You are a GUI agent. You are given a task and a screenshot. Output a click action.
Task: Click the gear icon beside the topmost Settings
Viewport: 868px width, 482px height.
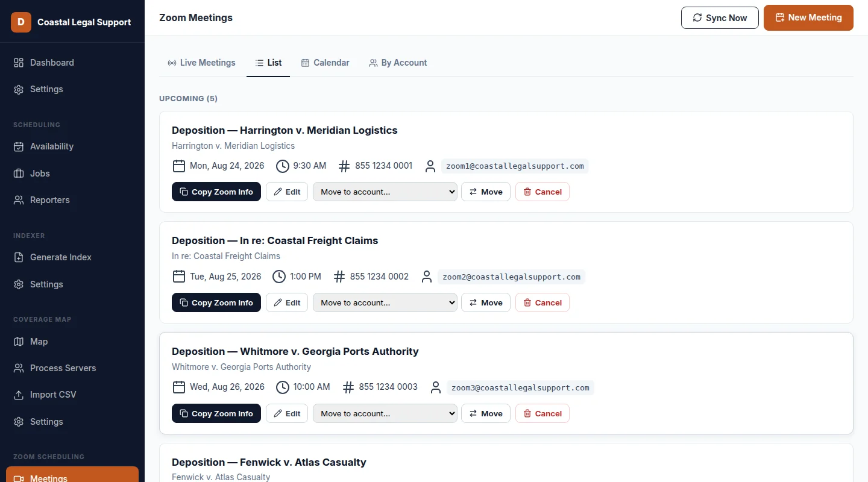(19, 89)
